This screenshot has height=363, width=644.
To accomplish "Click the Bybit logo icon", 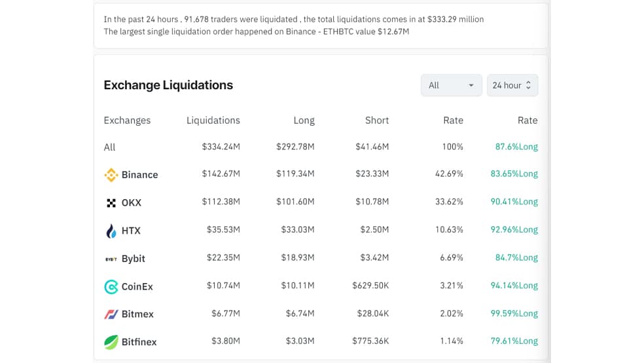I will (111, 259).
